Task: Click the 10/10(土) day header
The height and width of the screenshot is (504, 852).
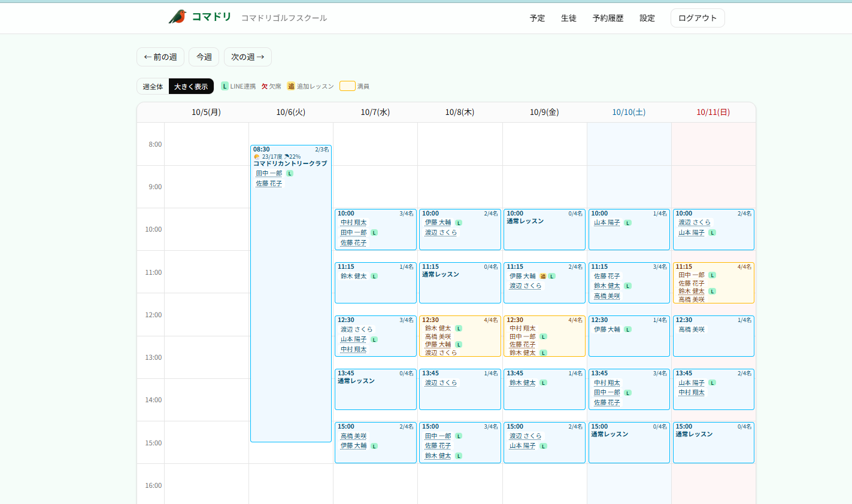Action: click(629, 112)
